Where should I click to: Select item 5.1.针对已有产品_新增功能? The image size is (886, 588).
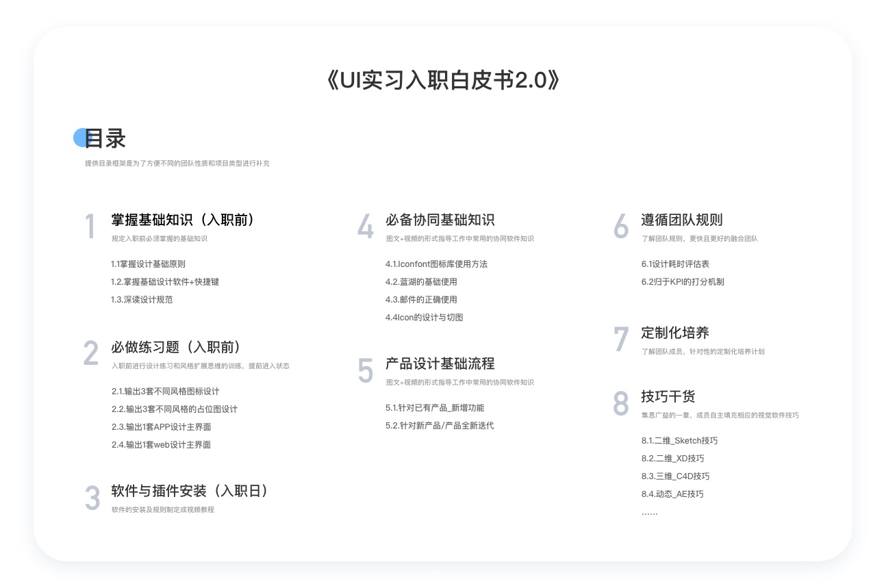[x=435, y=408]
